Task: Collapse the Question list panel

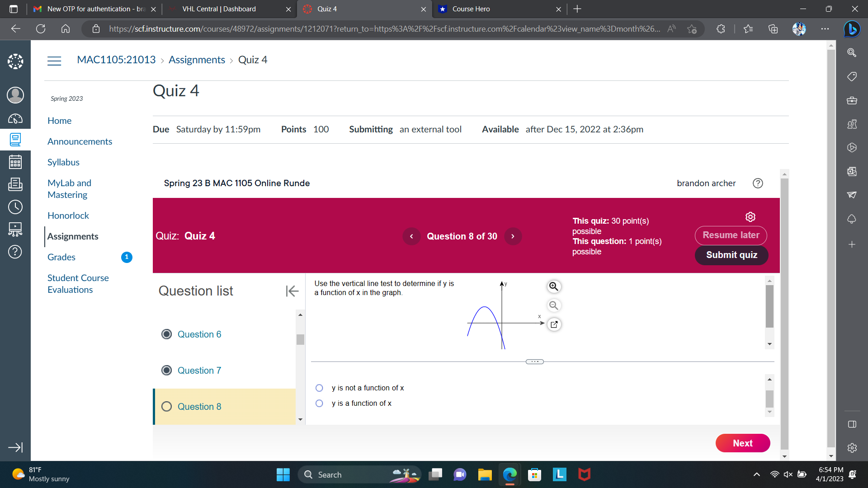Action: [292, 291]
